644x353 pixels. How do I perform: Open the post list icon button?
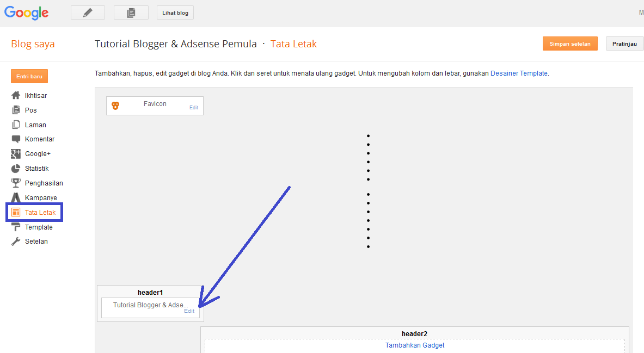(131, 13)
